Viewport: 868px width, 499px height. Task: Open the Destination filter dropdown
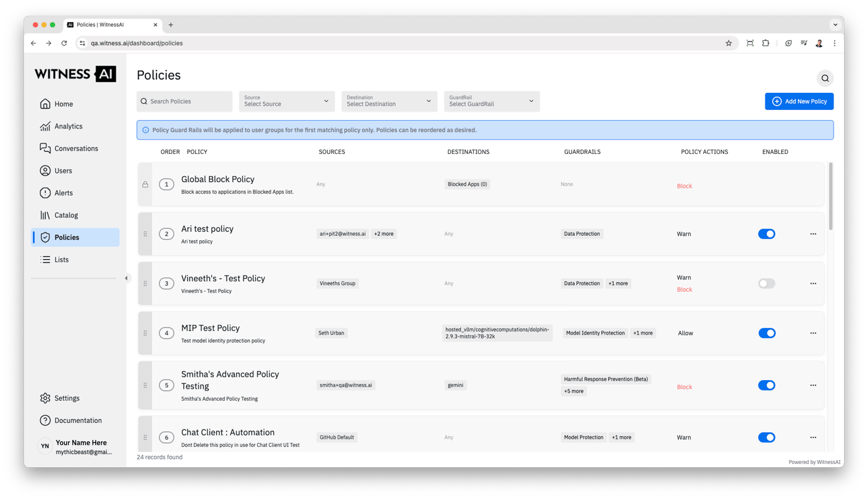390,101
